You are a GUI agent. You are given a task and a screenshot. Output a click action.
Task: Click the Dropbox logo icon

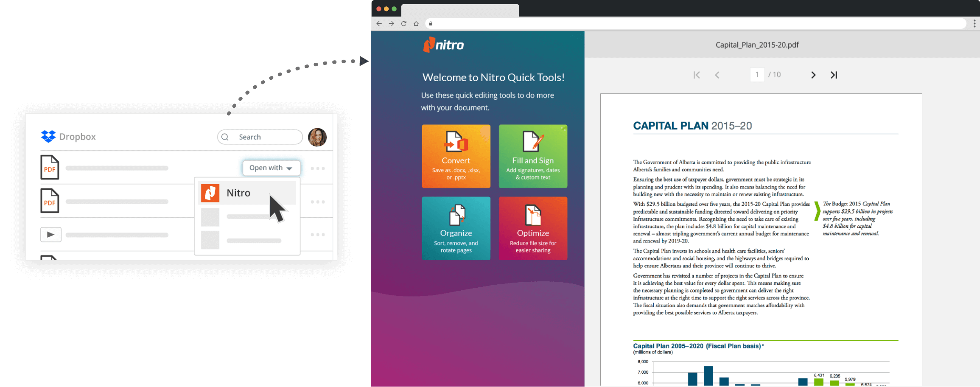(x=48, y=137)
